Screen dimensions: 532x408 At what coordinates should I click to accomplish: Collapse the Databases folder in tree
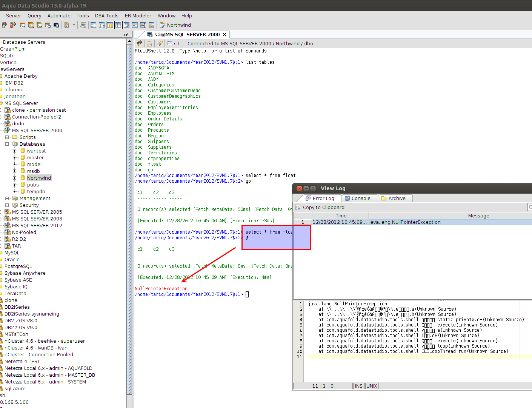pyautogui.click(x=7, y=144)
